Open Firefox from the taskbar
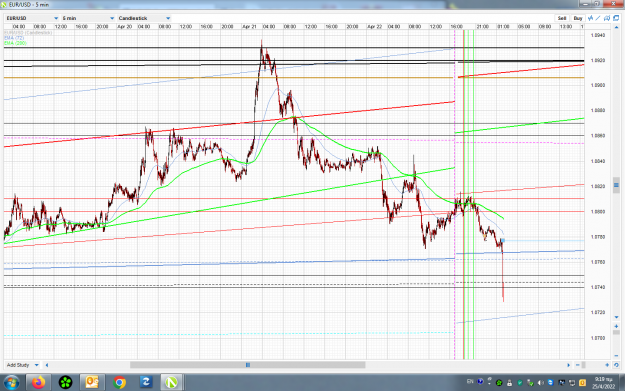This screenshot has height=391, width=625. [38, 383]
